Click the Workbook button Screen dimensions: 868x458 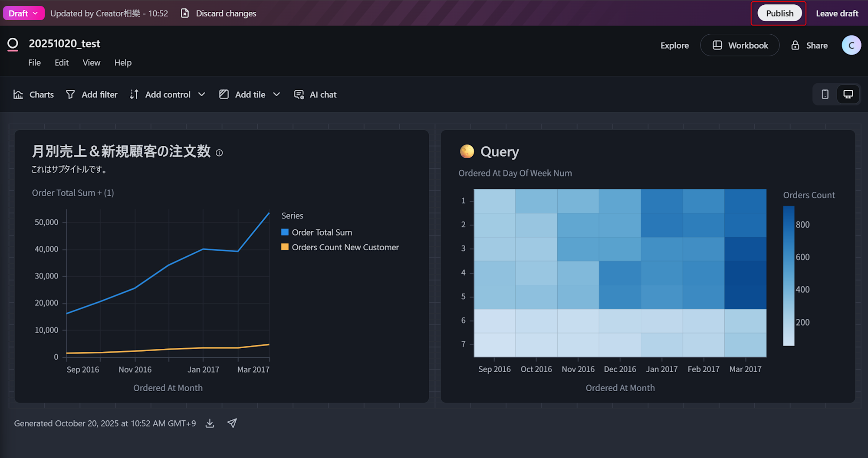pos(740,46)
